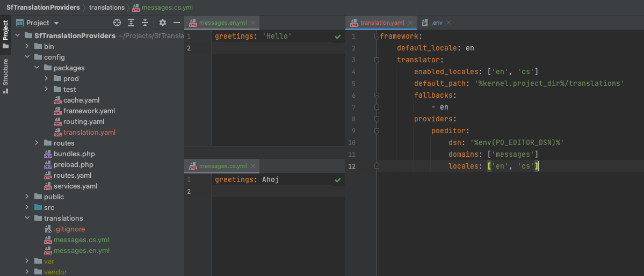
Task: Open Project panel settings gear
Action: 163,23
